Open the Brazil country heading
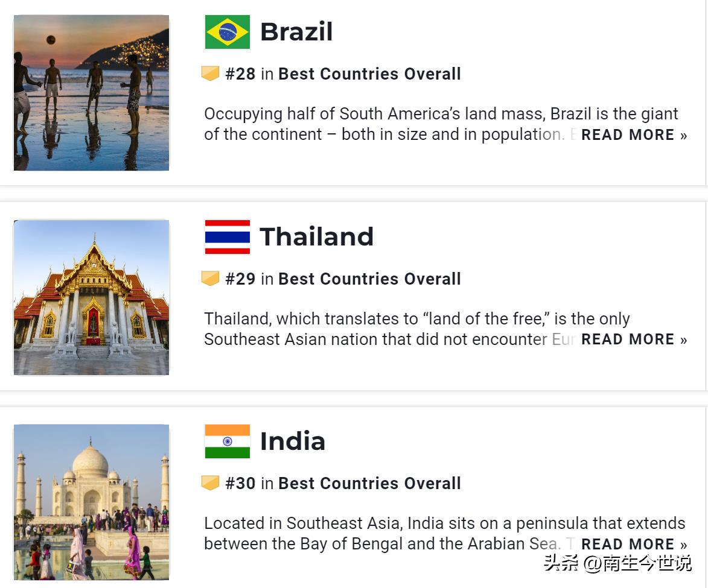Image resolution: width=708 pixels, height=588 pixels. (x=296, y=32)
